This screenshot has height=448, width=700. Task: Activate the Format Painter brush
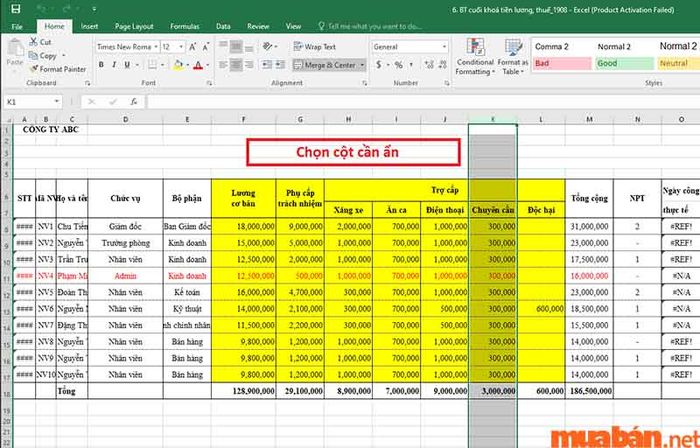(33, 69)
